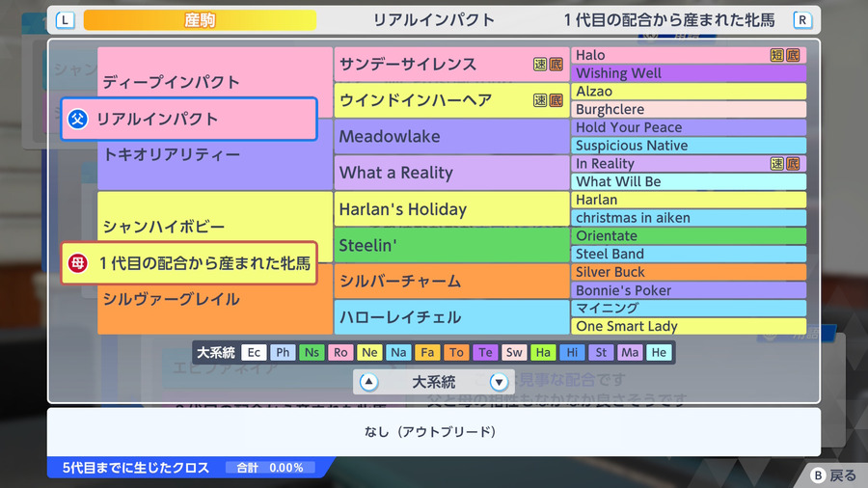Select the Steel Band ancestor row
Image resolution: width=868 pixels, height=488 pixels.
point(689,254)
